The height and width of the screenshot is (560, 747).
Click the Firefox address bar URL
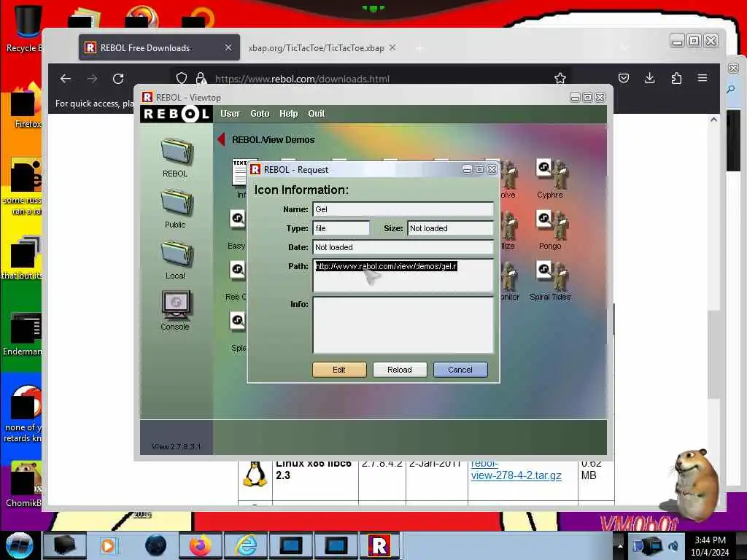coord(302,79)
